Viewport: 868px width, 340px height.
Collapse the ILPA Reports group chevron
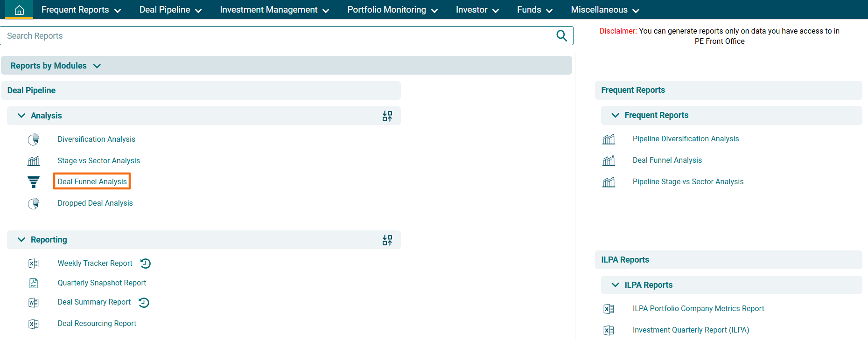click(x=615, y=285)
